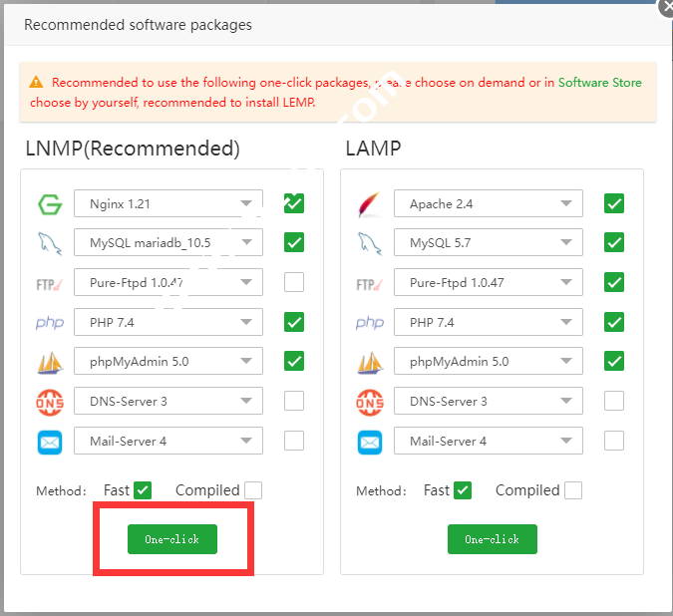Click the Apache feather icon
This screenshot has width=673, height=616.
point(370,204)
